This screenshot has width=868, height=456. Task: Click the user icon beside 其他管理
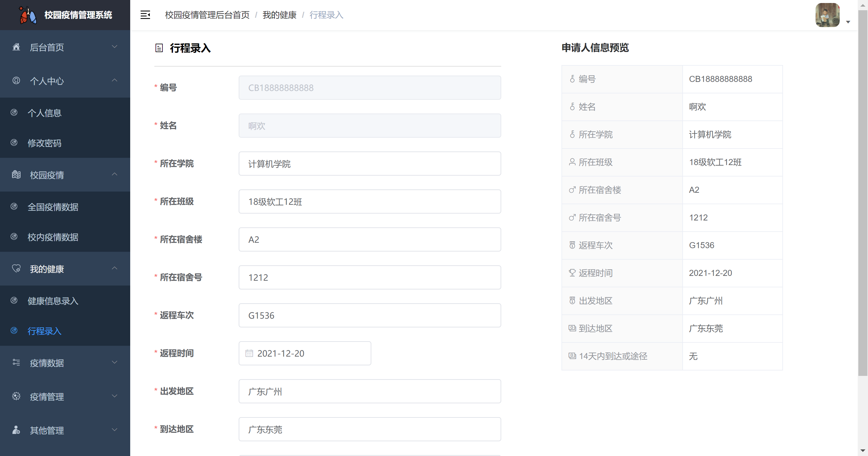16,430
